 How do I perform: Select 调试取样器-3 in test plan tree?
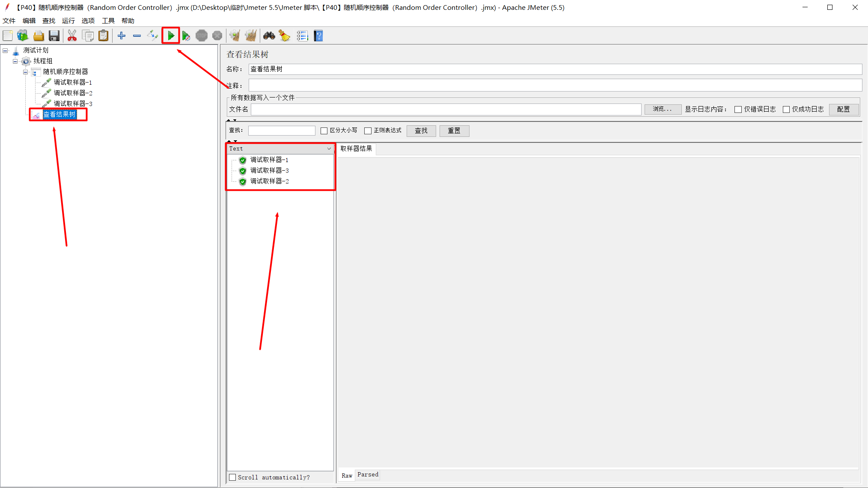click(73, 104)
